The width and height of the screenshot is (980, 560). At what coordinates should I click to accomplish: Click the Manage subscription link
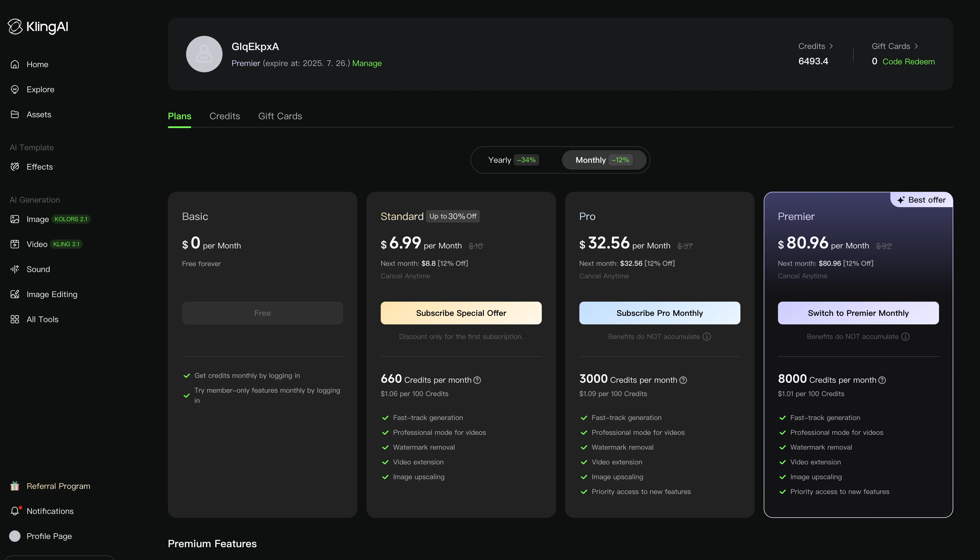point(367,63)
